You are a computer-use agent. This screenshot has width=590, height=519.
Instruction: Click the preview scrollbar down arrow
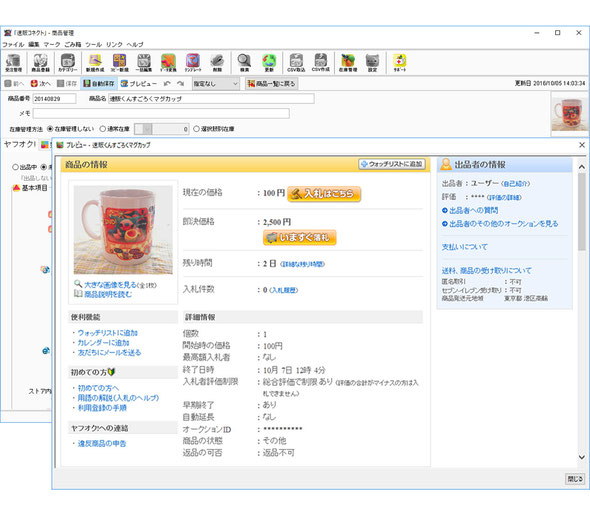(x=582, y=457)
